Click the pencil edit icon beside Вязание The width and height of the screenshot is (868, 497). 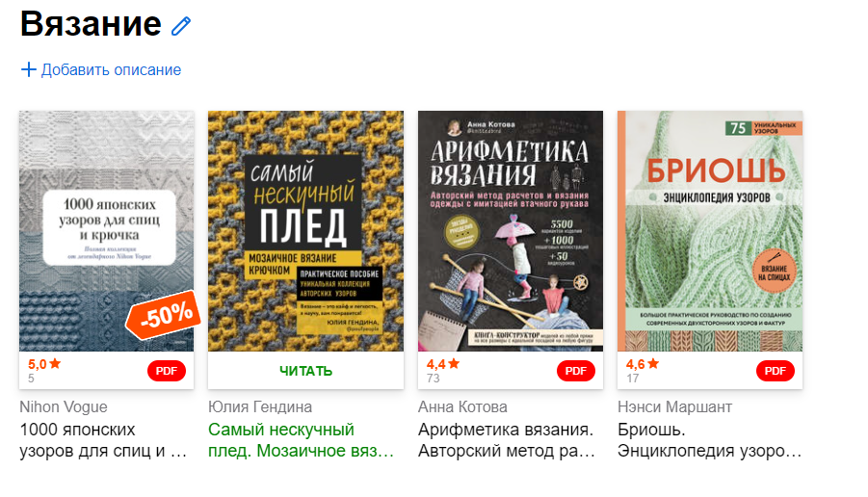(x=181, y=26)
